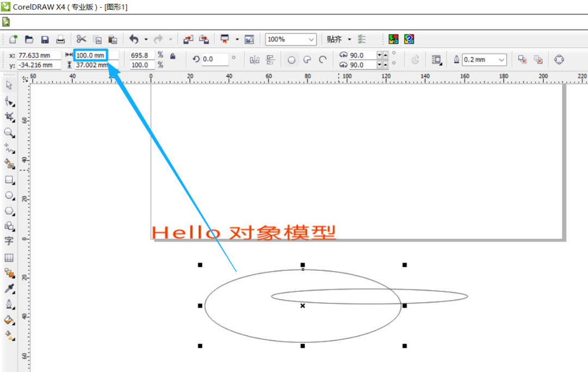
Task: Select the Text tool
Action: coord(9,241)
